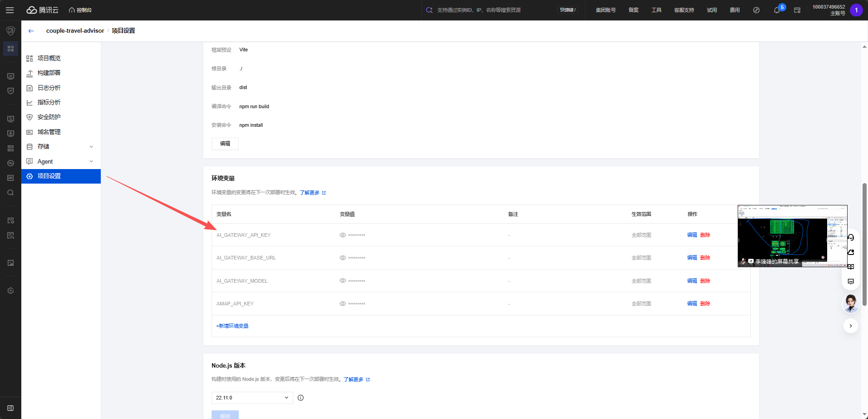Open the hamburger menu at top-left

[x=10, y=10]
